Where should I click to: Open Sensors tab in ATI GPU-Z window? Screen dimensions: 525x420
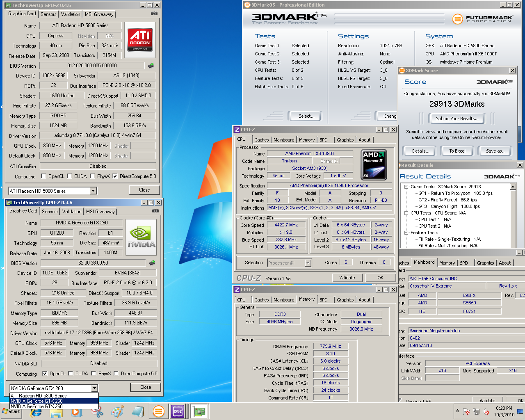48,14
